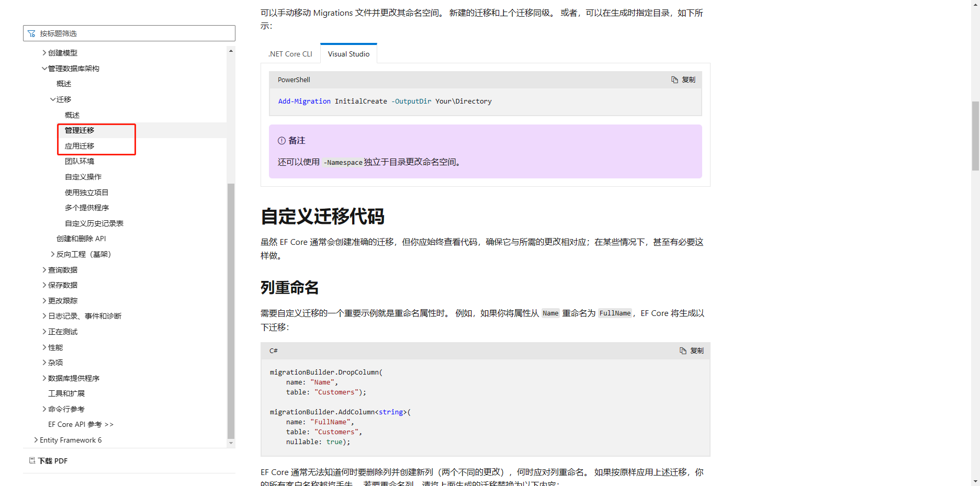Click the copy icon in the C# code block
This screenshot has width=980, height=486.
click(x=683, y=351)
